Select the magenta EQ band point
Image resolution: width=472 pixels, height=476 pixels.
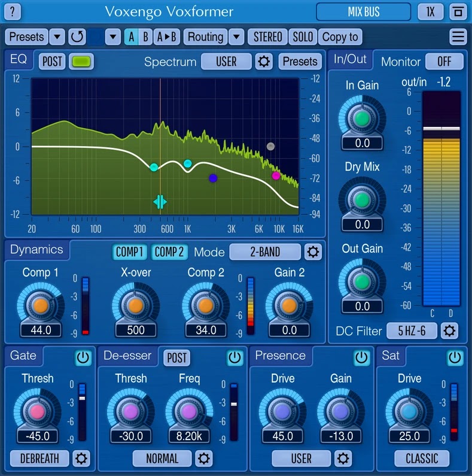pos(276,175)
